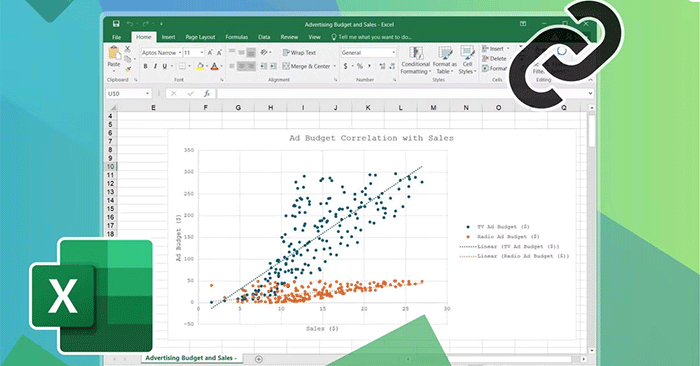Open the File tab
This screenshot has width=700, height=366.
(x=117, y=37)
